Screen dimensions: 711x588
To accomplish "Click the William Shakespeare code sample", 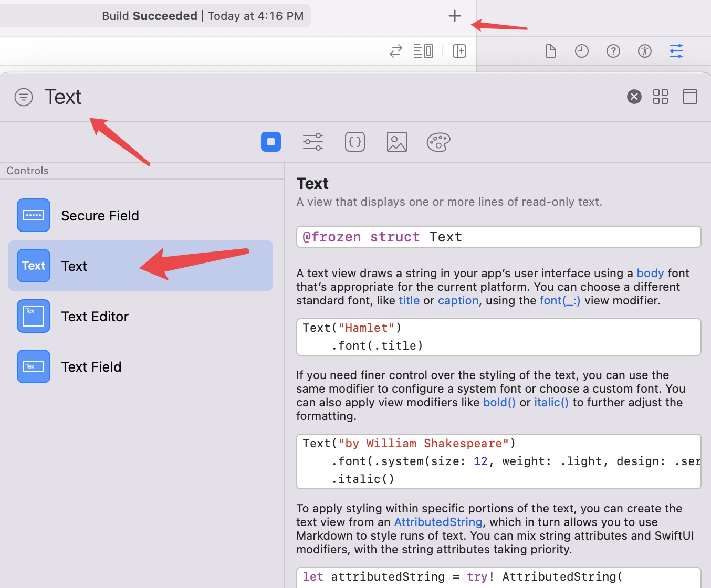I will tap(499, 461).
